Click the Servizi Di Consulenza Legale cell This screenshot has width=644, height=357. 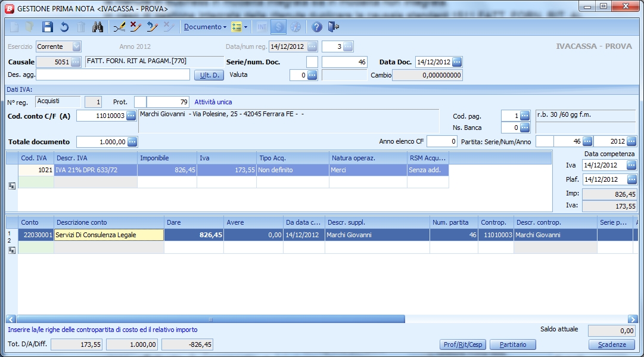point(109,235)
